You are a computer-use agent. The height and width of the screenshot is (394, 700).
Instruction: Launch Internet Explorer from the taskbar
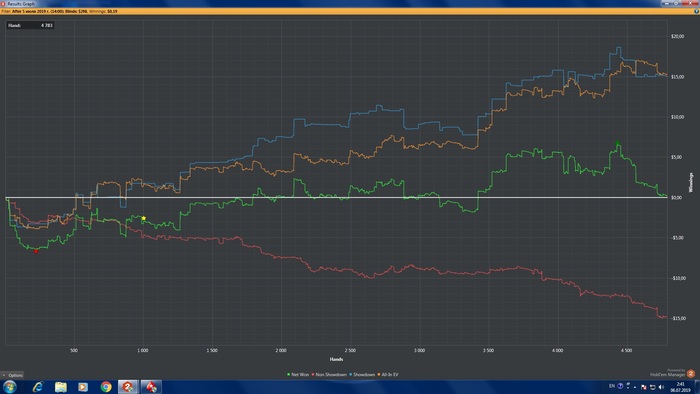coord(38,386)
